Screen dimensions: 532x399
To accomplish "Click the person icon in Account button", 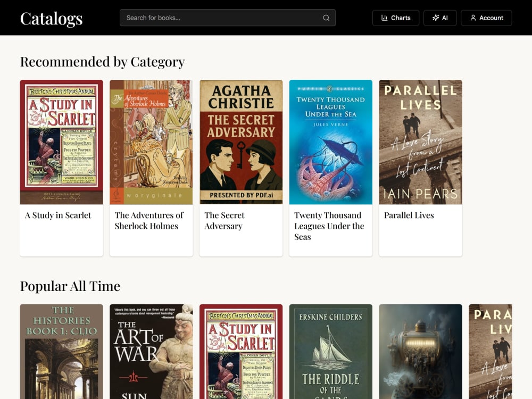I will click(473, 18).
